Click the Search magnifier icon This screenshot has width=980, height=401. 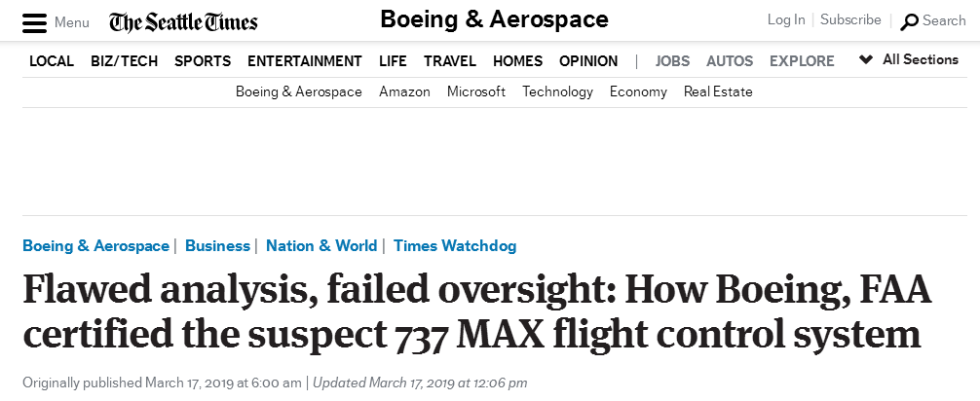pos(910,21)
